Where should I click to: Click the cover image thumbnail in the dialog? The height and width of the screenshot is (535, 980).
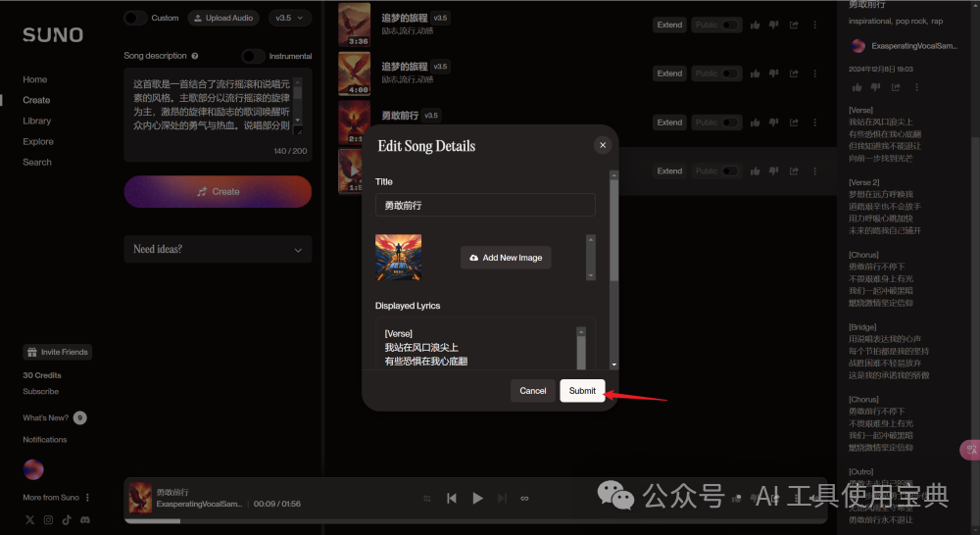[x=398, y=258]
